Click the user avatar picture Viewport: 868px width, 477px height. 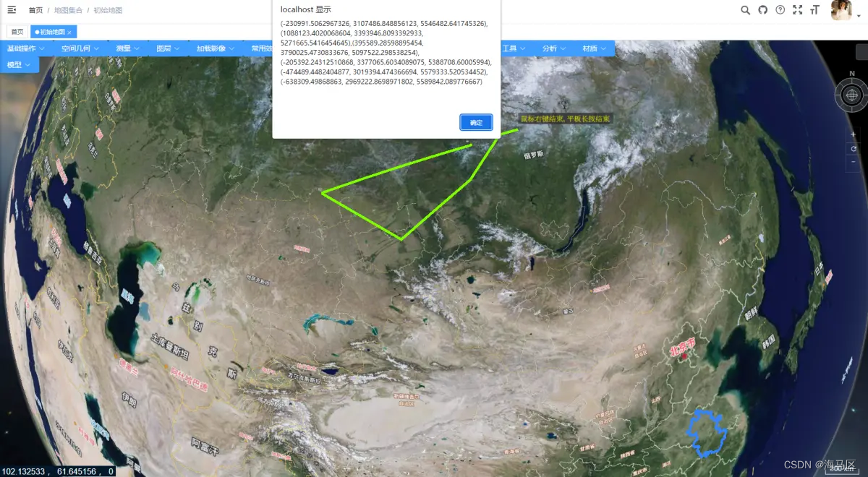[x=841, y=10]
